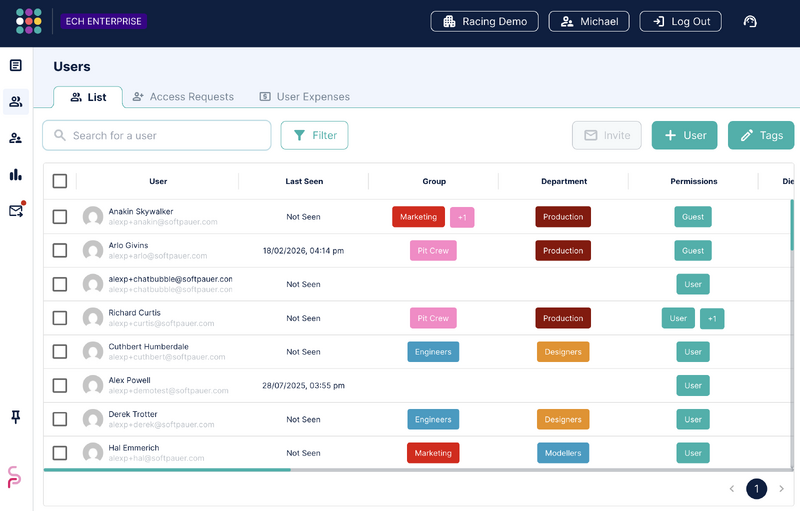Switch to the List tab

(x=88, y=97)
